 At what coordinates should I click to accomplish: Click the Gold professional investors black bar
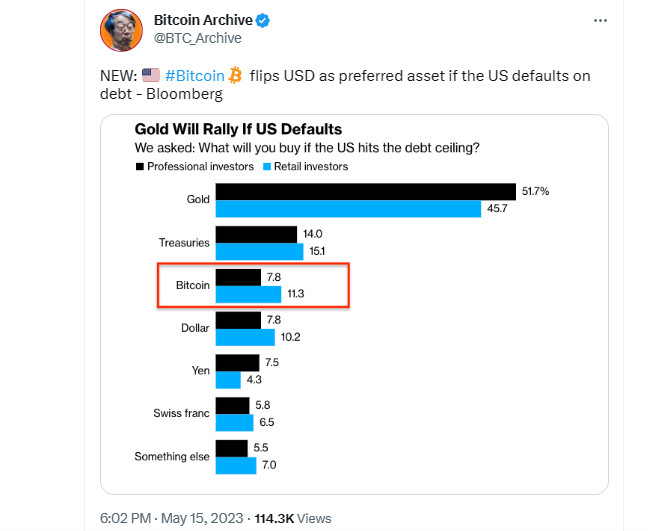pyautogui.click(x=365, y=191)
